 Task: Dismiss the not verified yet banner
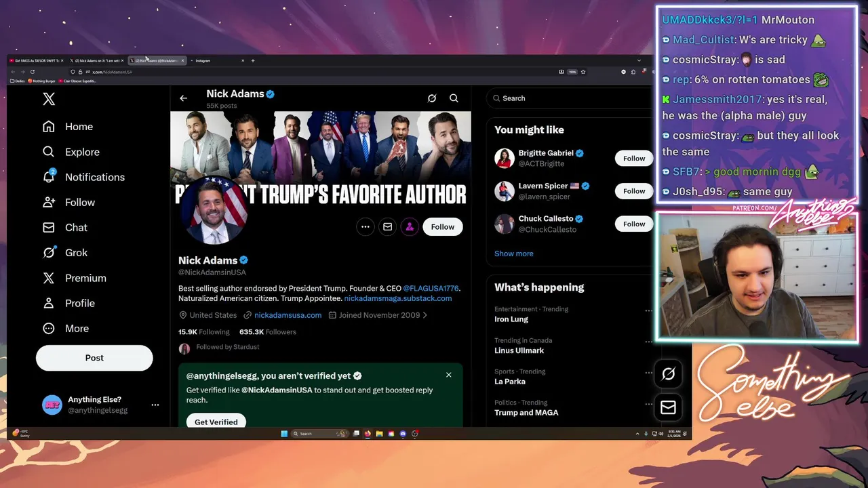[x=448, y=375]
